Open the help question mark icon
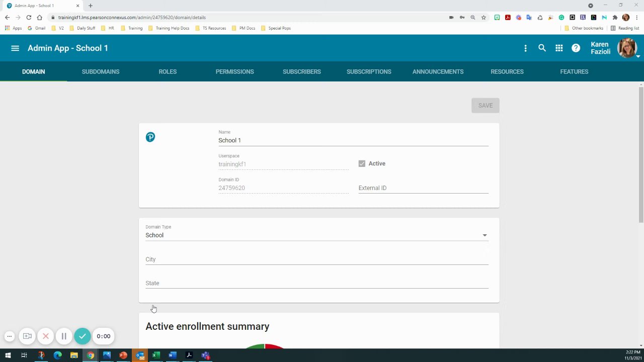 (576, 48)
